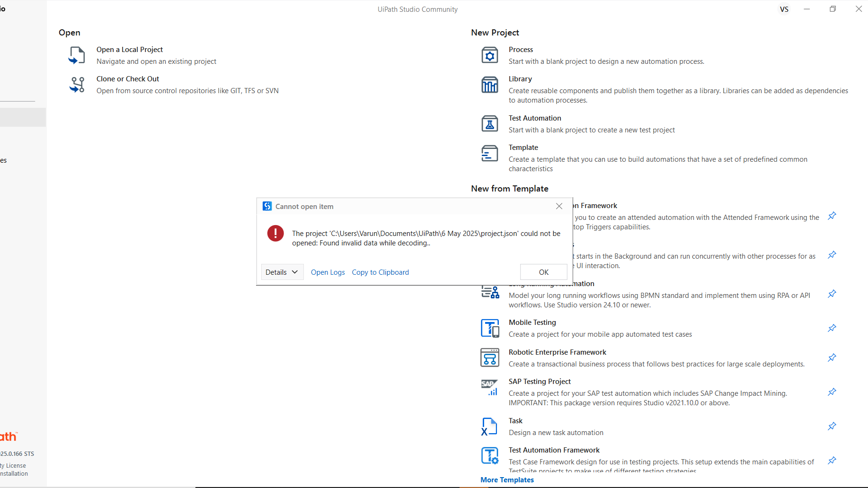Pin the Test Automation Framework template
The height and width of the screenshot is (488, 868).
pos(832,461)
